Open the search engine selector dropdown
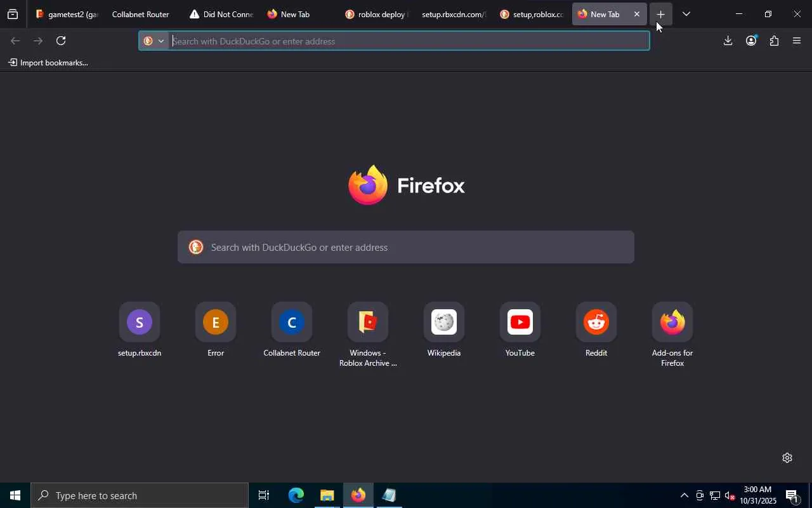 (154, 41)
